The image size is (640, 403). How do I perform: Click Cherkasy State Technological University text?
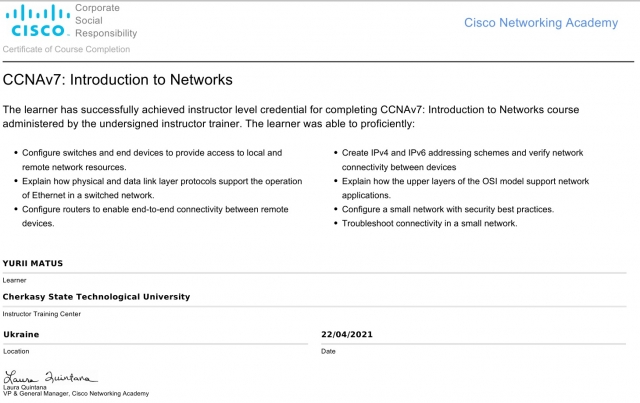point(96,296)
